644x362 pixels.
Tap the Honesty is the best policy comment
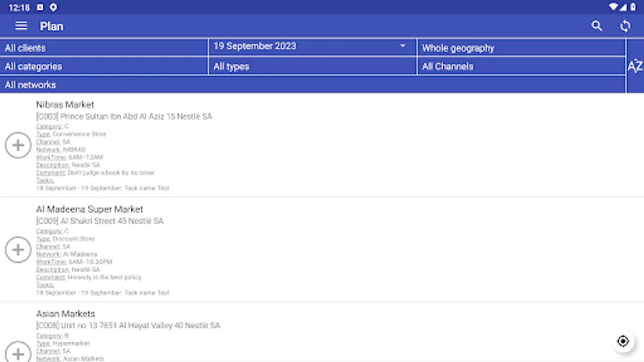click(x=89, y=277)
